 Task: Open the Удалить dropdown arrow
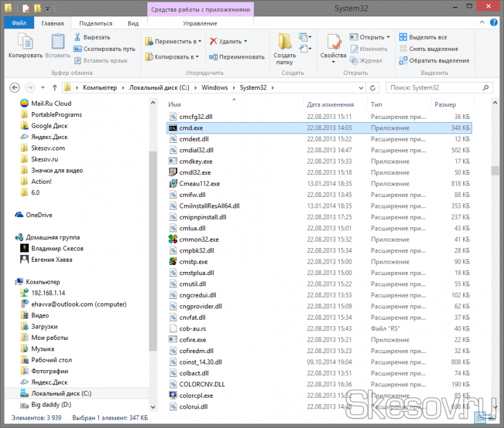pos(245,42)
